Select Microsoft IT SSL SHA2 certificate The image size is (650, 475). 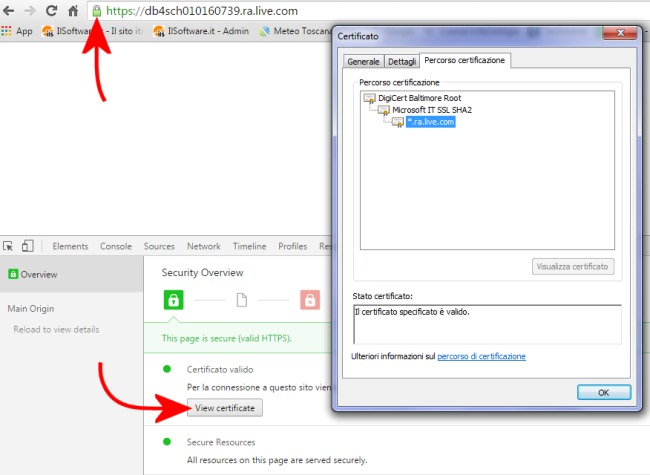[432, 110]
